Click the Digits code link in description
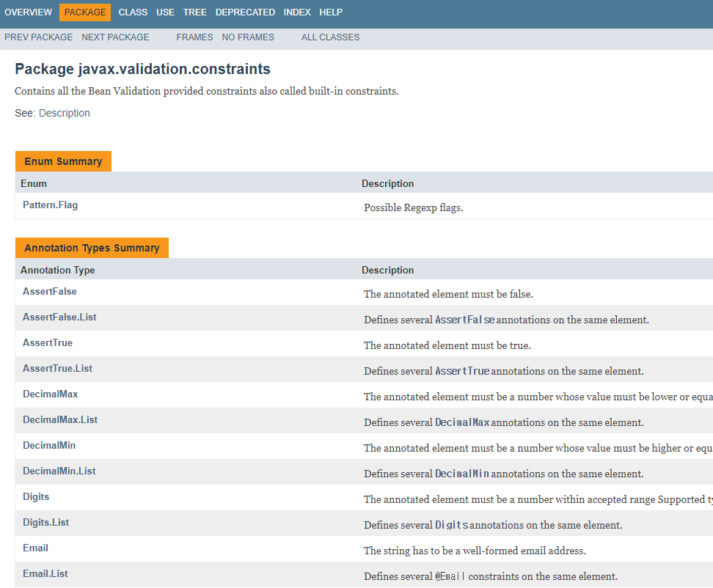Viewport: 713px width, 588px height. (452, 525)
